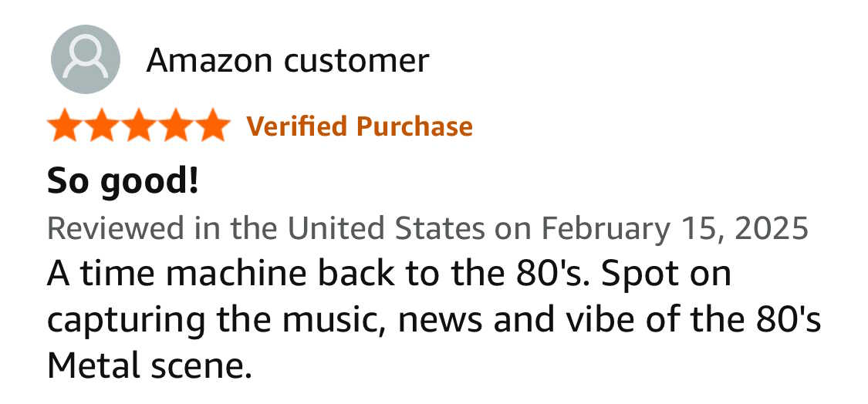Viewport: 868px width, 404px height.
Task: Click the "February 15, 2025" date text
Action: [x=675, y=229]
